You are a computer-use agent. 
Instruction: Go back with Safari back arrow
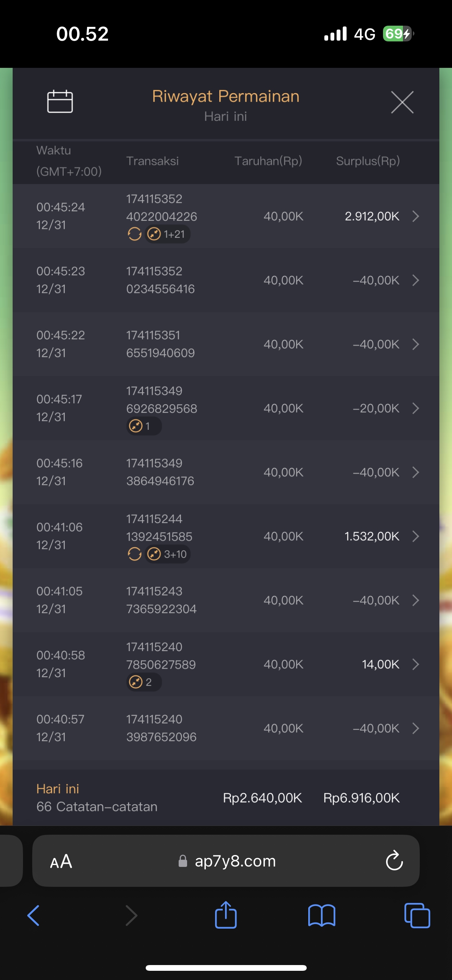34,915
